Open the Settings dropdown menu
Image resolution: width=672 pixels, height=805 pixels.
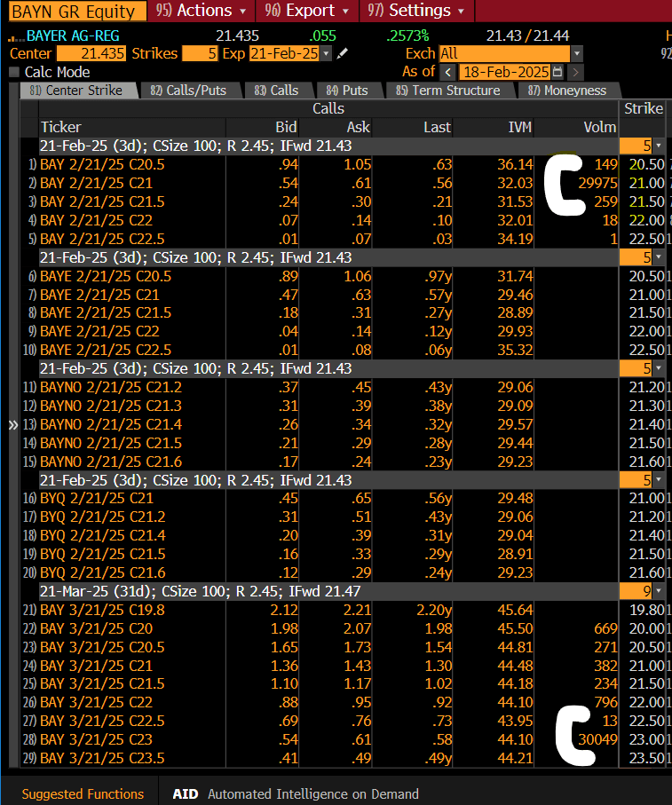point(416,11)
